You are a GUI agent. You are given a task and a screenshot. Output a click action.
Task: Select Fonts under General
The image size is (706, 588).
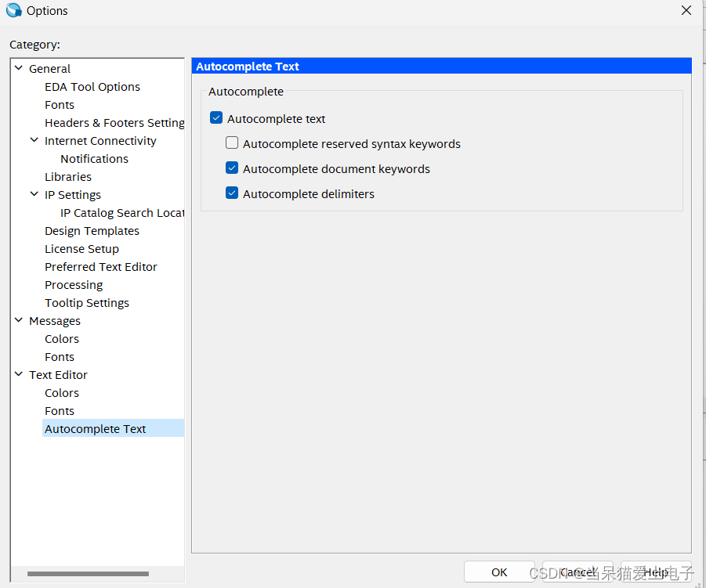coord(60,105)
